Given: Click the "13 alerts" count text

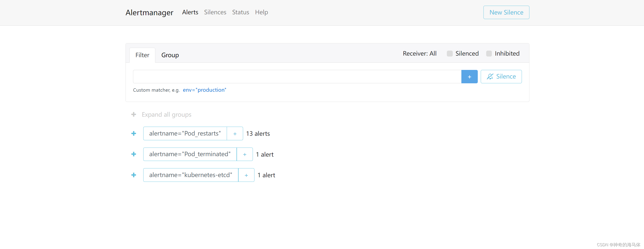Looking at the screenshot, I should pos(258,133).
